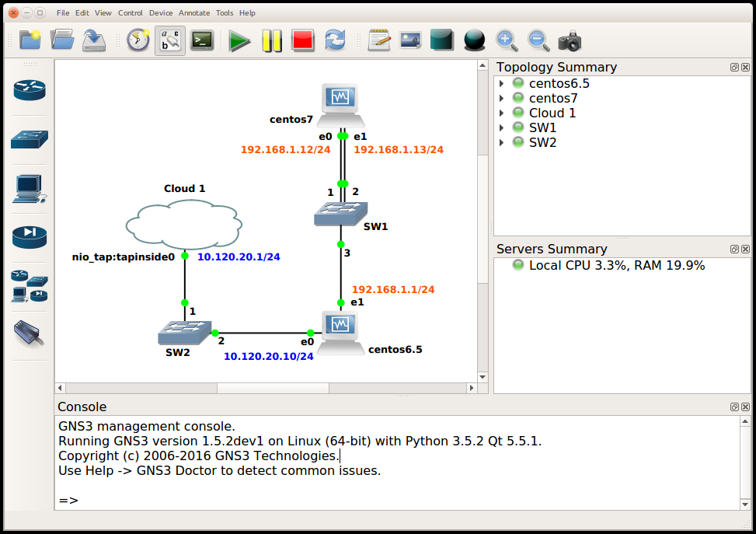Reload all devices icon

335,40
